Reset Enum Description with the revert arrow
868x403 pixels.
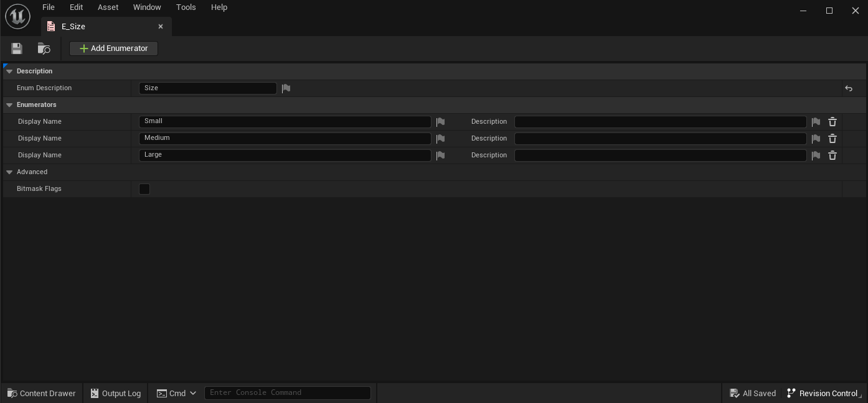click(848, 88)
